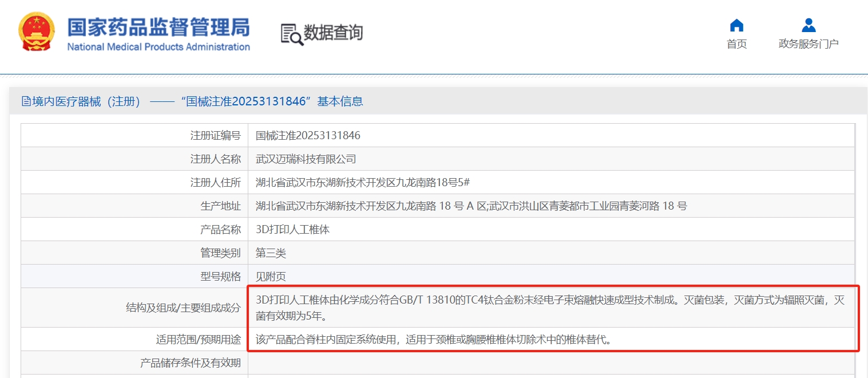This screenshot has width=868, height=378.
Task: Click the 适用范围/预期用途 description text
Action: (433, 340)
